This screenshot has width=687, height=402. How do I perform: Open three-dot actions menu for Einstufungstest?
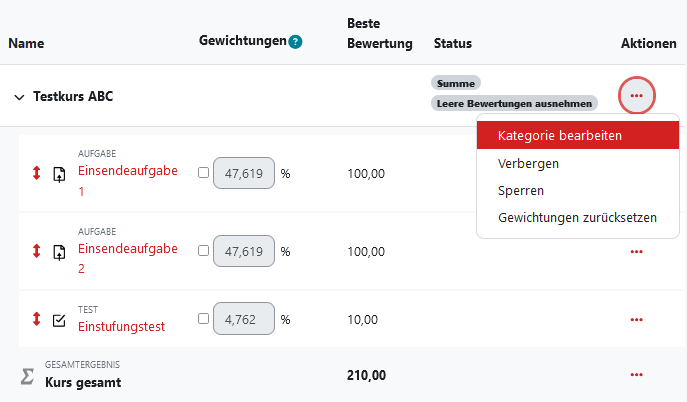point(636,319)
